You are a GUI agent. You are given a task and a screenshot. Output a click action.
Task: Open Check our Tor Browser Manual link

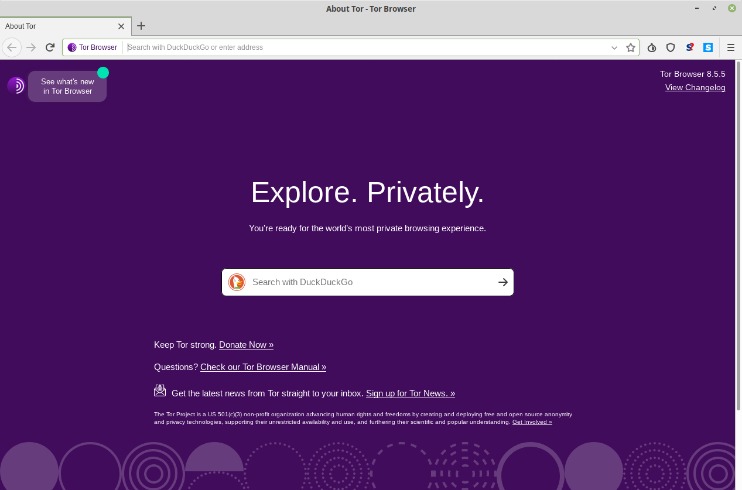(x=263, y=367)
